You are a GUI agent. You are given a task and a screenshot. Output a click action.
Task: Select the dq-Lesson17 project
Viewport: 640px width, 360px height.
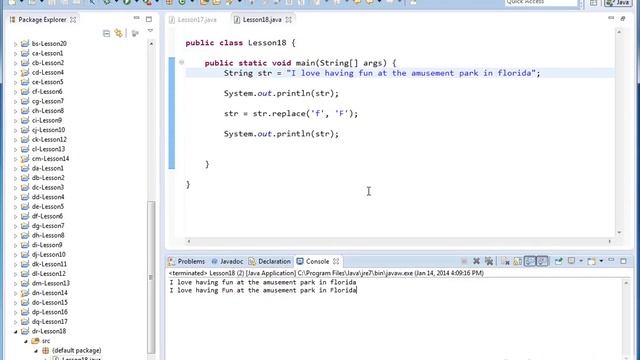coord(49,322)
